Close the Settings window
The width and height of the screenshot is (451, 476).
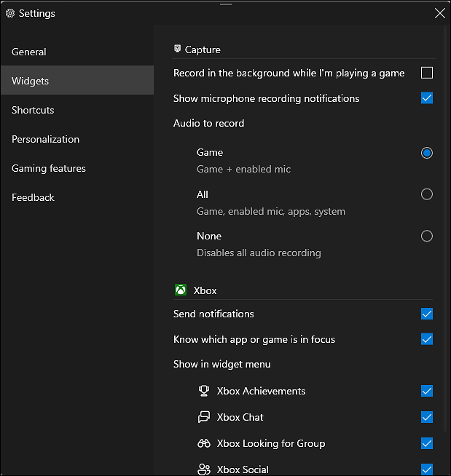pos(439,13)
